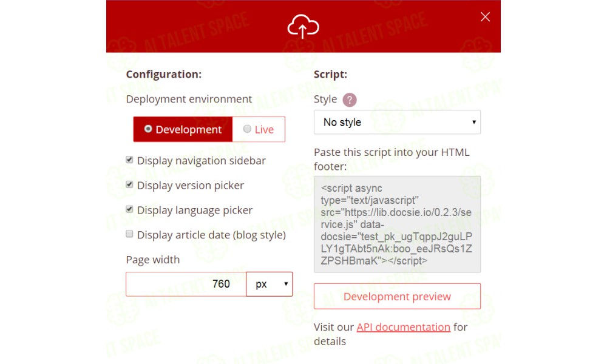This screenshot has width=607, height=364.
Task: Open the API documentation link
Action: 404,327
